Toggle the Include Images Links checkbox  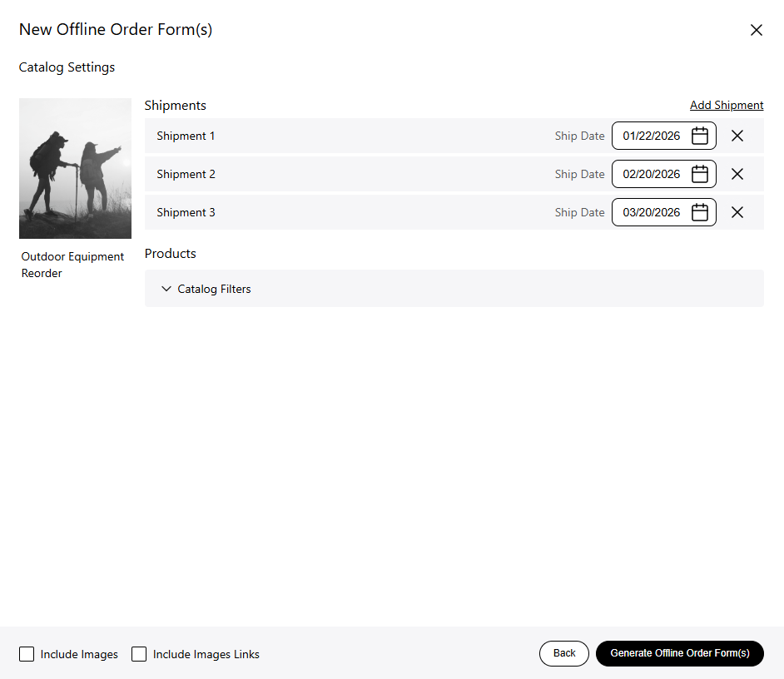pyautogui.click(x=139, y=654)
